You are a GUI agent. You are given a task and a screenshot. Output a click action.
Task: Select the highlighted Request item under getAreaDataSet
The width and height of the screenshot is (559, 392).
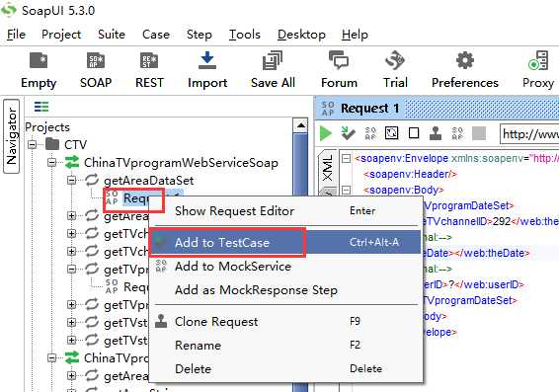tap(136, 198)
